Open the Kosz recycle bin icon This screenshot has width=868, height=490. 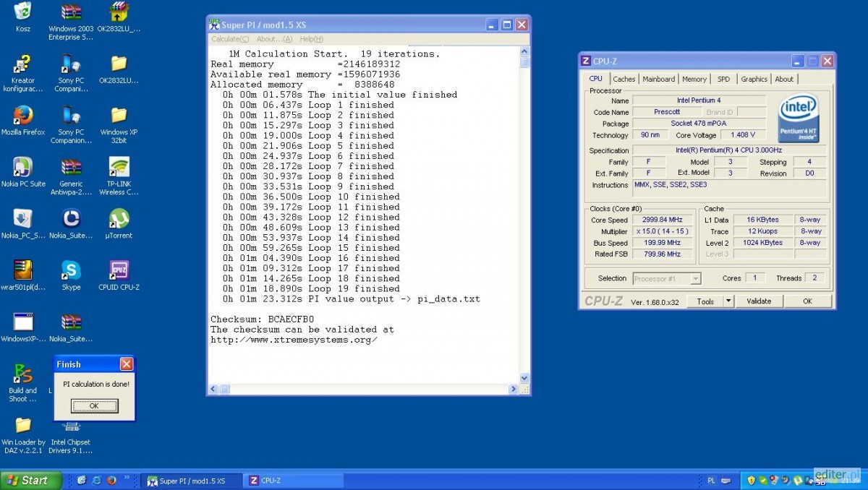[22, 12]
